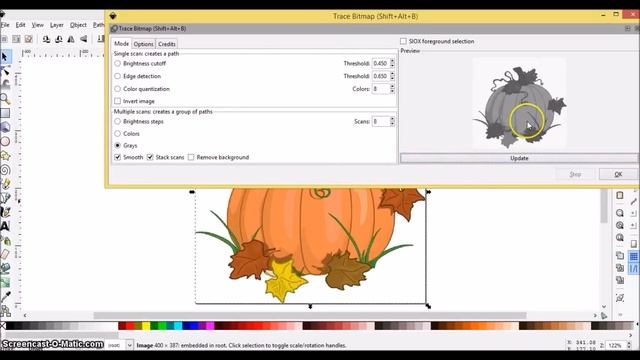Select Color quantization radio option
The height and width of the screenshot is (360, 640).
[118, 89]
